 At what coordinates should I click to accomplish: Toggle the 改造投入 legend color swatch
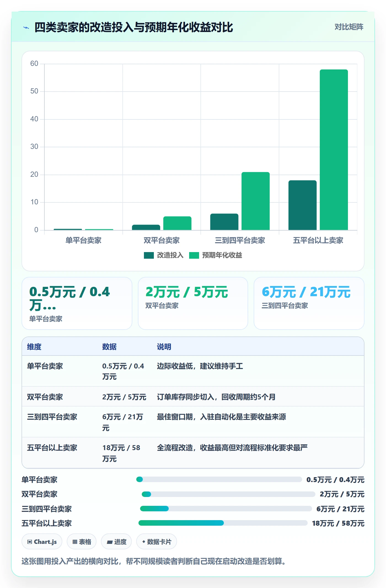tap(149, 255)
